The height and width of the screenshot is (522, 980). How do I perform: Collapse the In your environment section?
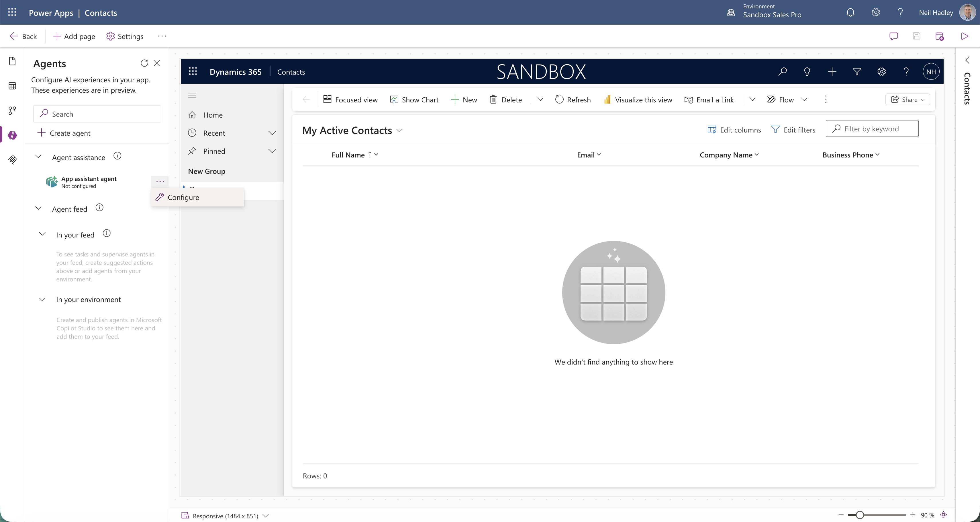pyautogui.click(x=43, y=300)
